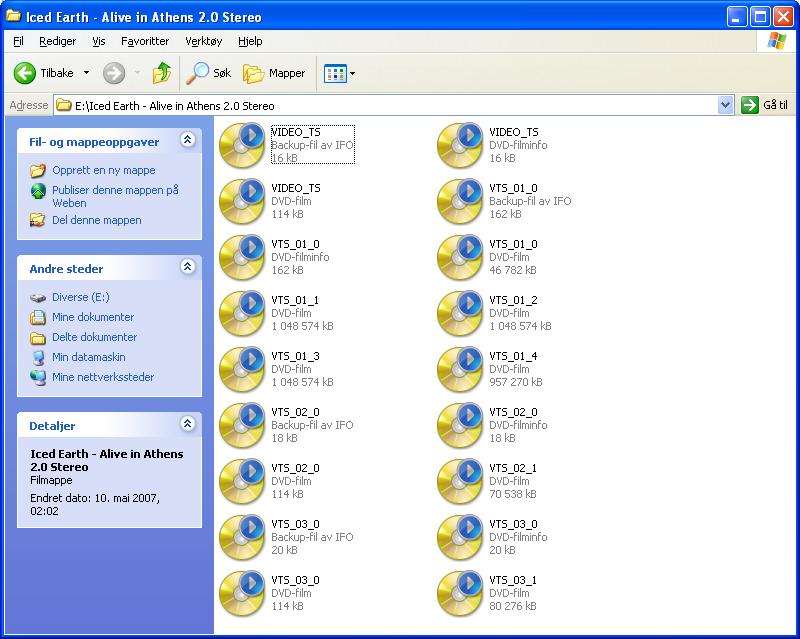Click the Søk text label

click(x=222, y=73)
